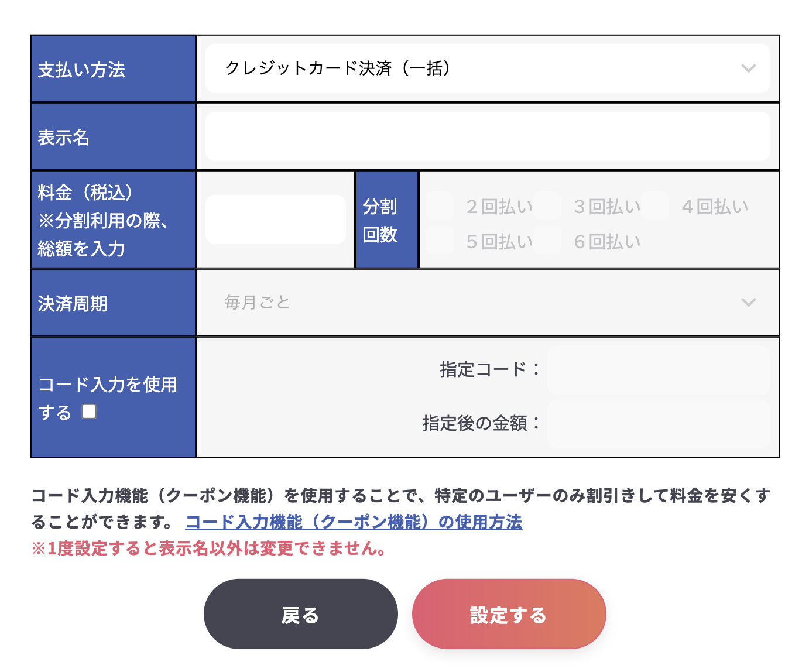Check the 2回払い installment option
This screenshot has width=809, height=672.
click(439, 205)
